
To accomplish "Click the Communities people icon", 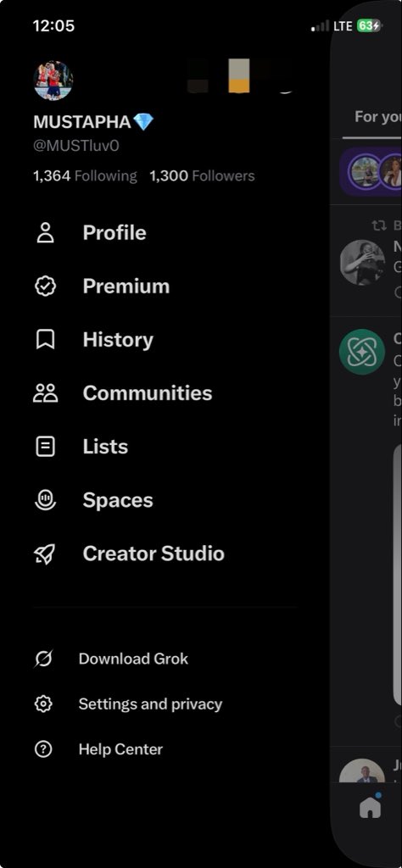I will point(45,393).
